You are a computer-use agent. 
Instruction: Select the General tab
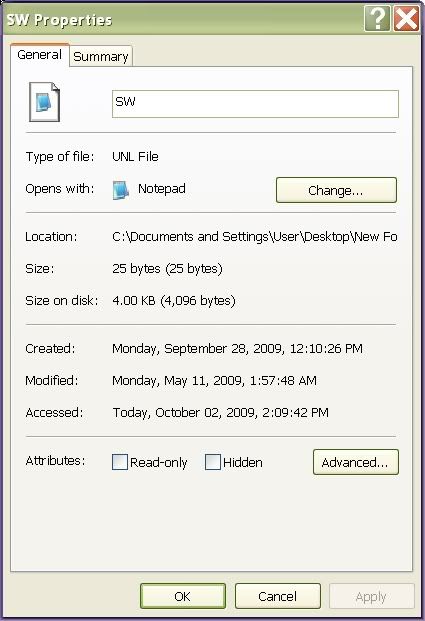click(x=40, y=54)
